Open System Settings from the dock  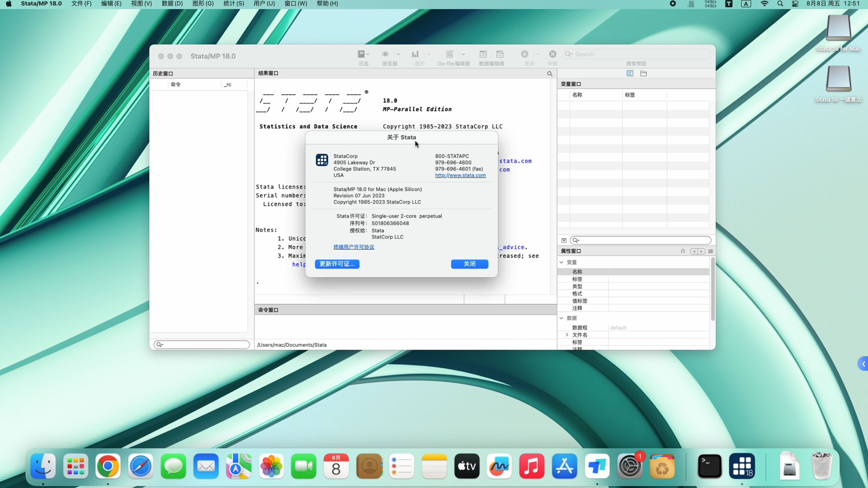[630, 466]
